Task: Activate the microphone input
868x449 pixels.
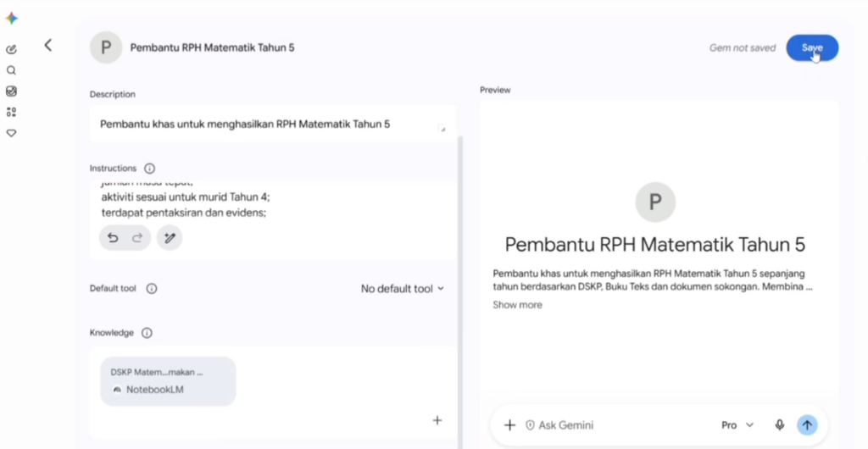Action: point(780,425)
